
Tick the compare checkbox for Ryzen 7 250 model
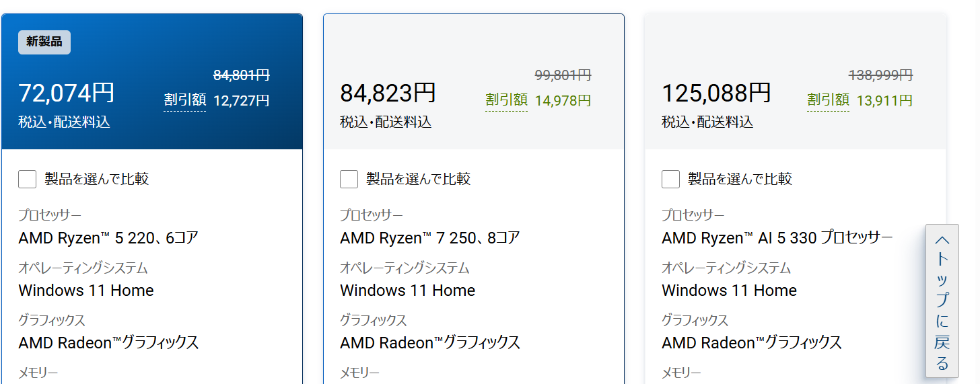pos(349,179)
